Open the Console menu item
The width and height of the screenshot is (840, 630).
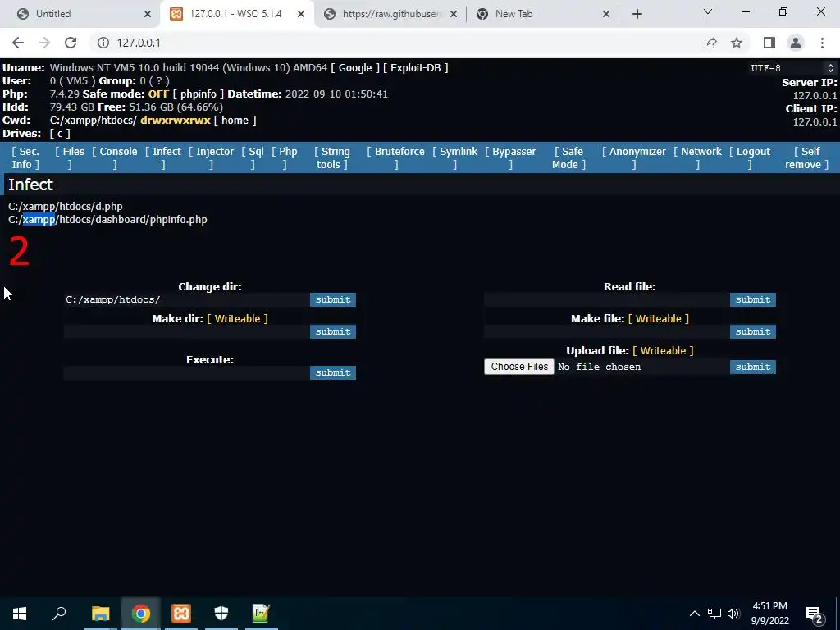pyautogui.click(x=115, y=158)
